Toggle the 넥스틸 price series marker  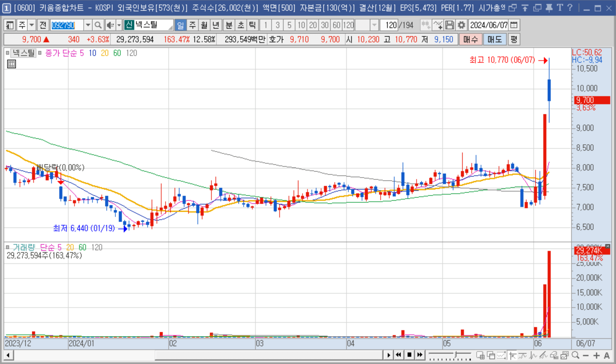tap(7, 53)
